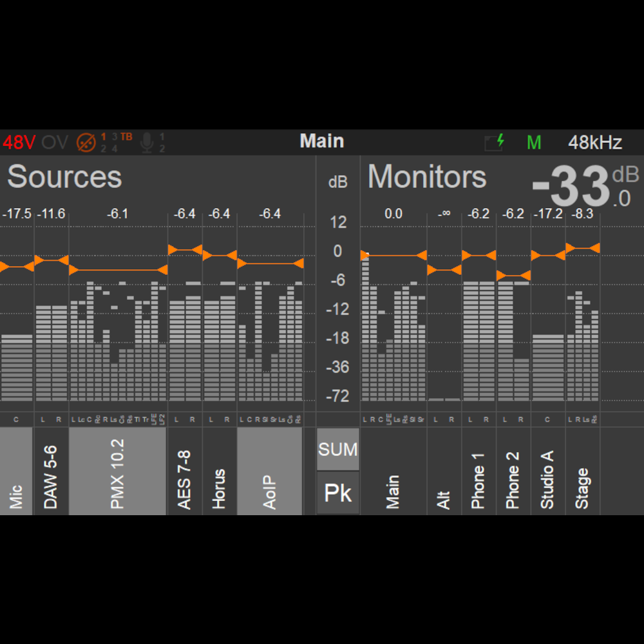The image size is (644, 644).
Task: Toggle the 48V phantom power indicator
Action: (x=19, y=142)
